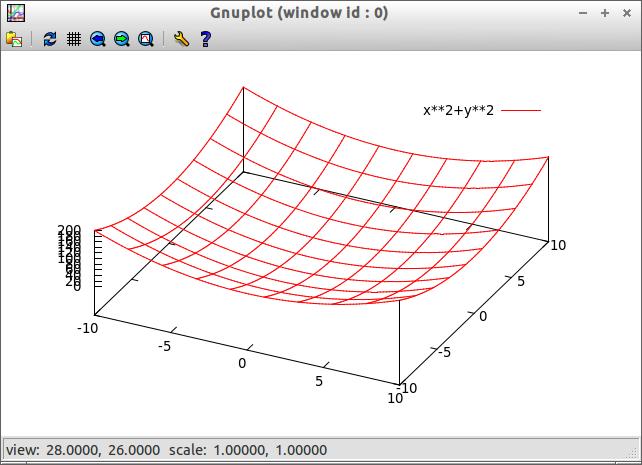This screenshot has height=465, width=642.
Task: Maximize the Gnuplot window
Action: (605, 13)
